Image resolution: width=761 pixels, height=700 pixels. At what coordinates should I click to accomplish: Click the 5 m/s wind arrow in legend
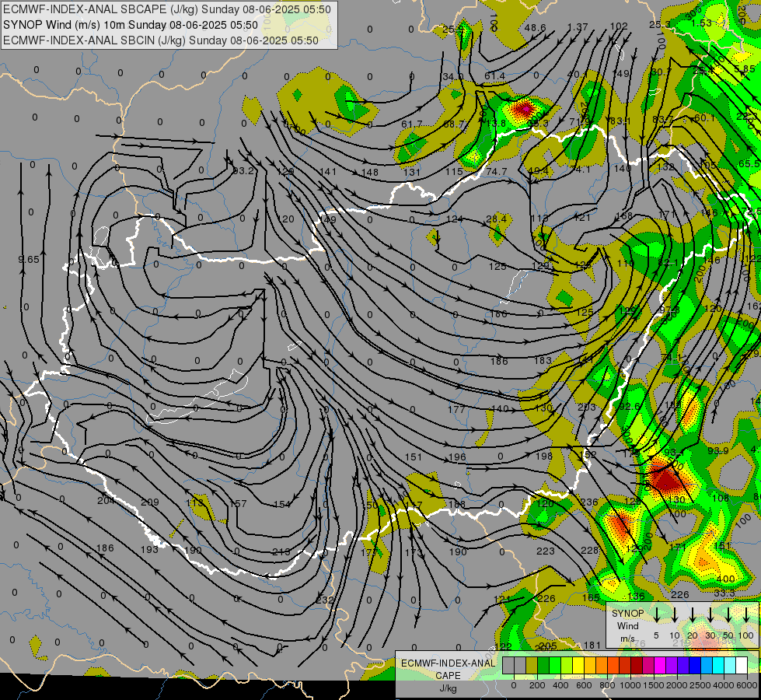click(x=657, y=615)
